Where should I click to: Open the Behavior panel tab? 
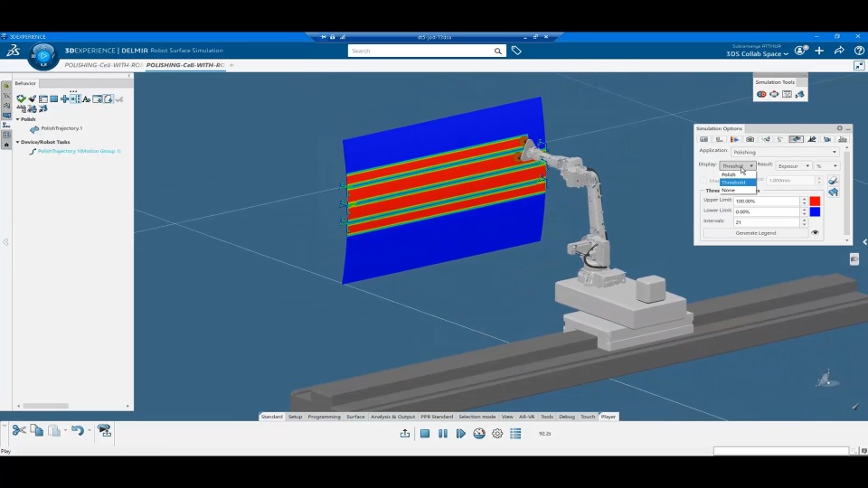click(25, 83)
